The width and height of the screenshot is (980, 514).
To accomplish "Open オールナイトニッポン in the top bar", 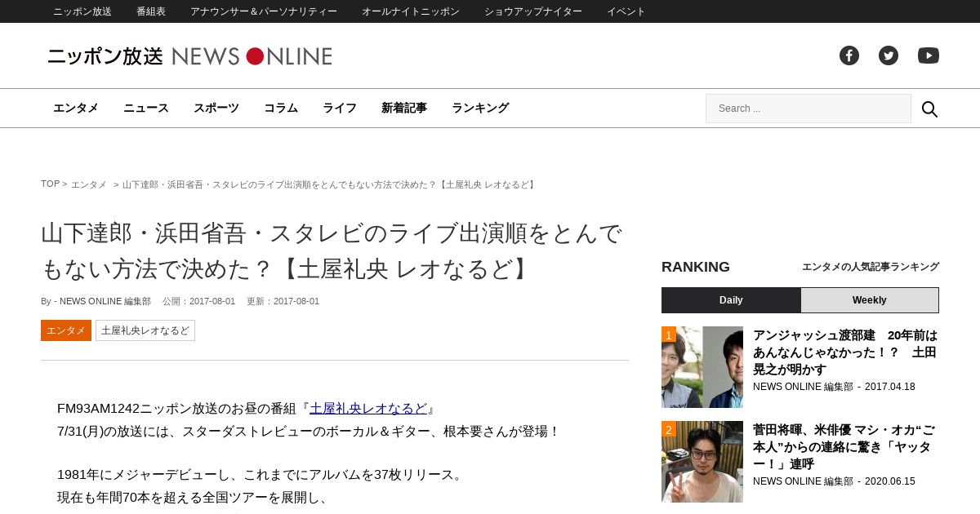I will point(411,11).
